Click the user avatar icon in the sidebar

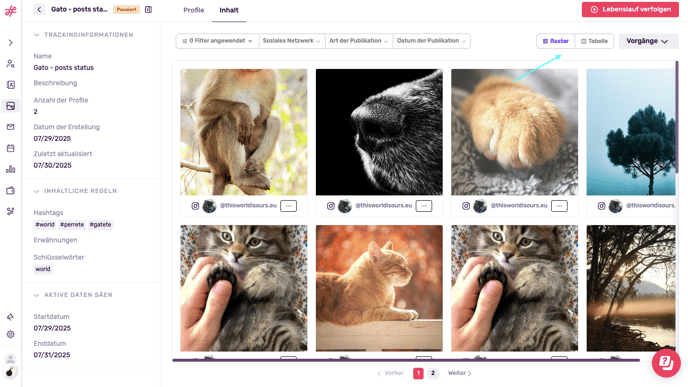[x=10, y=358]
